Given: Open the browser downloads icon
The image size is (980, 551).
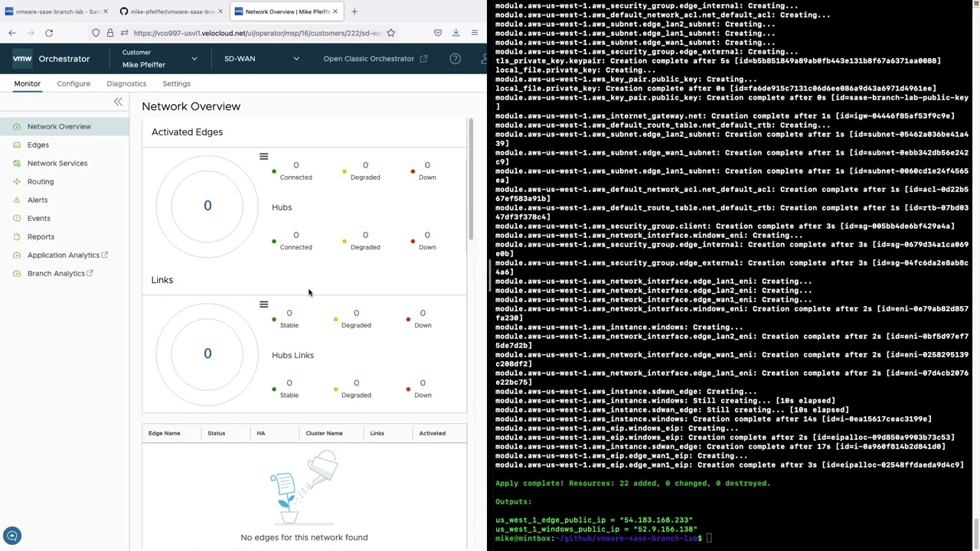Looking at the screenshot, I should pos(456,33).
